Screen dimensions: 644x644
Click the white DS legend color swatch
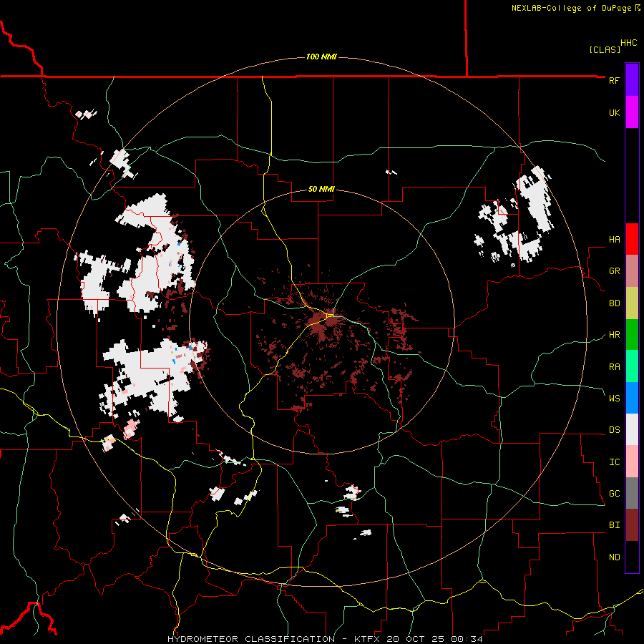pyautogui.click(x=632, y=429)
